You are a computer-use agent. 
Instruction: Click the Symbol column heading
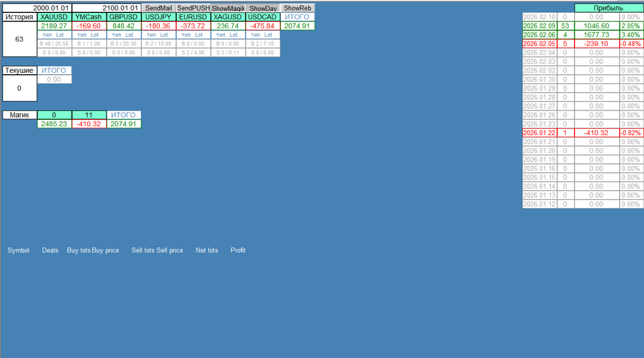click(18, 250)
